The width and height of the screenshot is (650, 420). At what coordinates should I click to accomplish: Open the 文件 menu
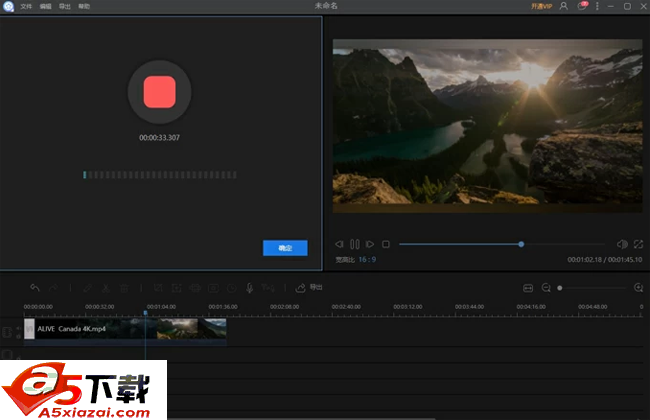tap(26, 6)
